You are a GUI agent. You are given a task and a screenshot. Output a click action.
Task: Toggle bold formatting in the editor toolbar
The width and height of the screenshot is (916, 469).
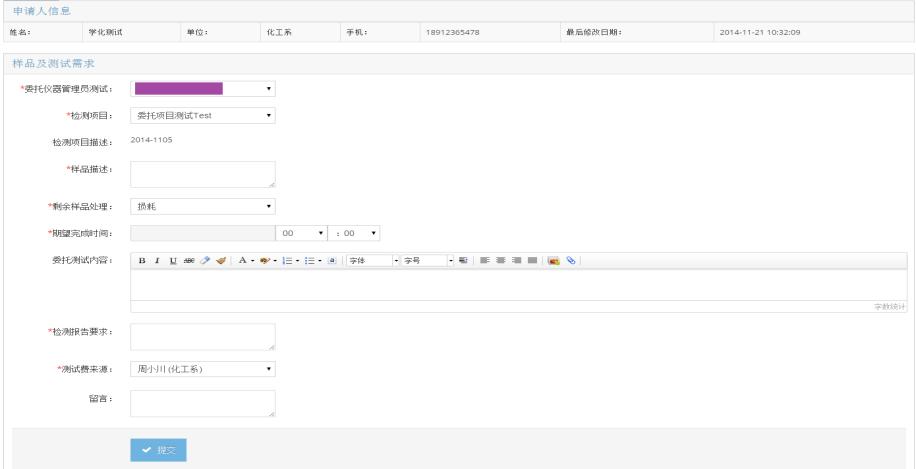(142, 261)
